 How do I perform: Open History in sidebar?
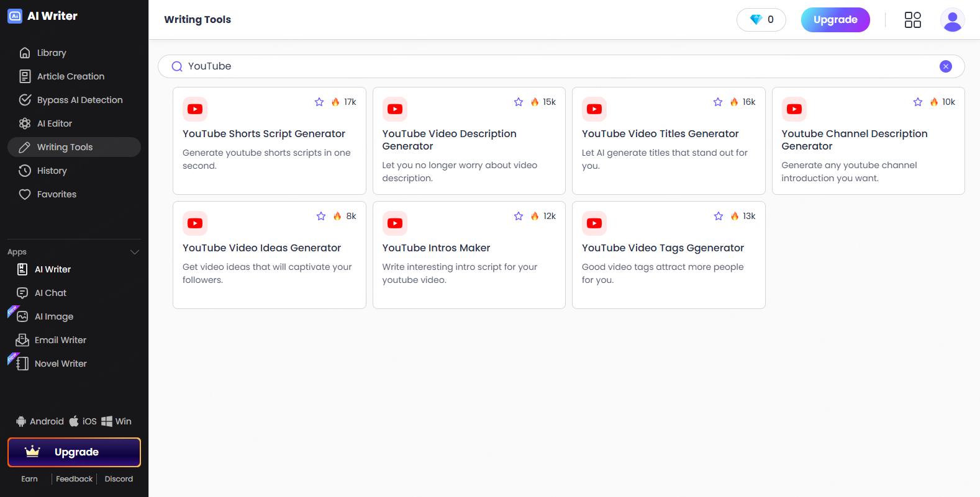[74, 171]
